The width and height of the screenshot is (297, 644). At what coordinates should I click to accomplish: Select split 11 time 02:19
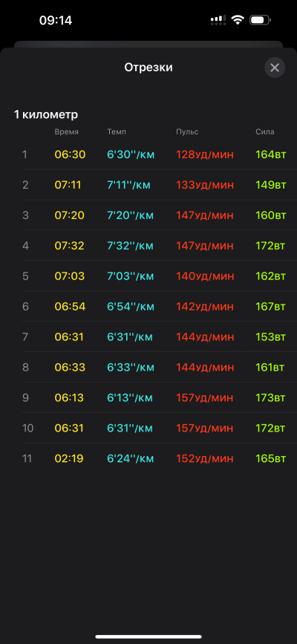pyautogui.click(x=69, y=458)
